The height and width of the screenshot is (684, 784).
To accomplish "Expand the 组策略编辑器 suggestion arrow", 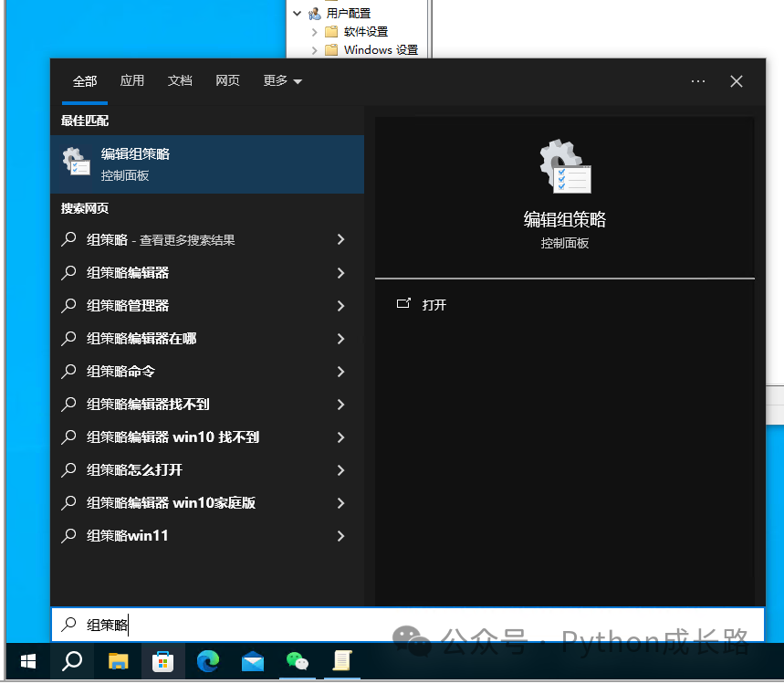I will [340, 273].
